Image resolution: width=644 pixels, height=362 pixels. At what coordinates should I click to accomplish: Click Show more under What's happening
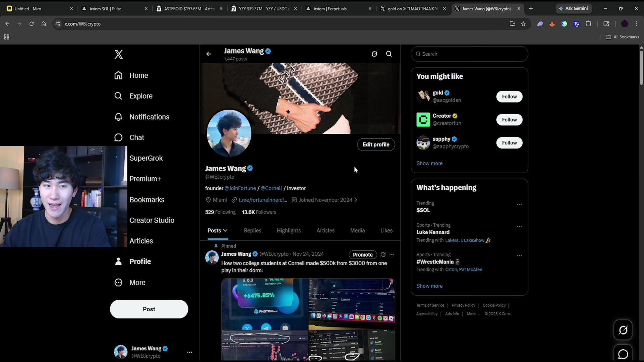pyautogui.click(x=429, y=286)
